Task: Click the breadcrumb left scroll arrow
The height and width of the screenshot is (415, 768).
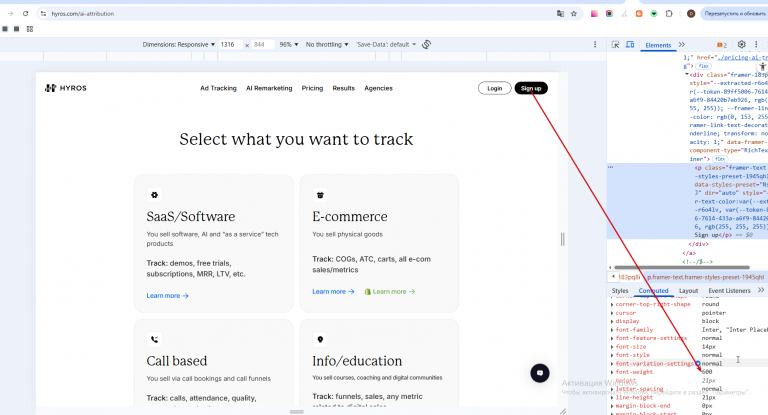Action: pos(613,277)
